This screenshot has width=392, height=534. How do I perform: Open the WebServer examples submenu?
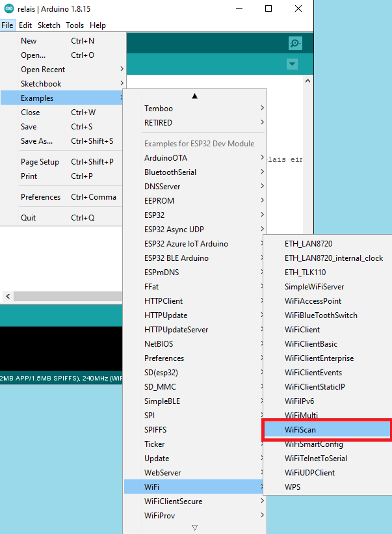click(194, 473)
